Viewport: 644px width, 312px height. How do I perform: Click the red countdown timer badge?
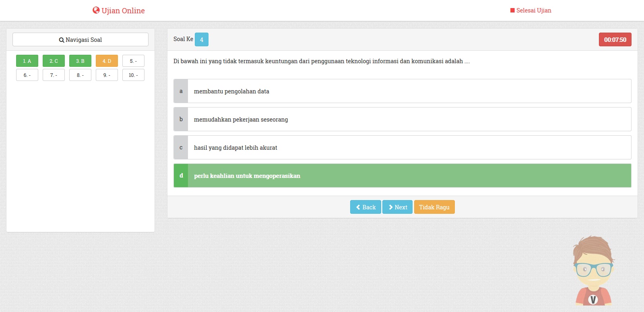(x=615, y=39)
